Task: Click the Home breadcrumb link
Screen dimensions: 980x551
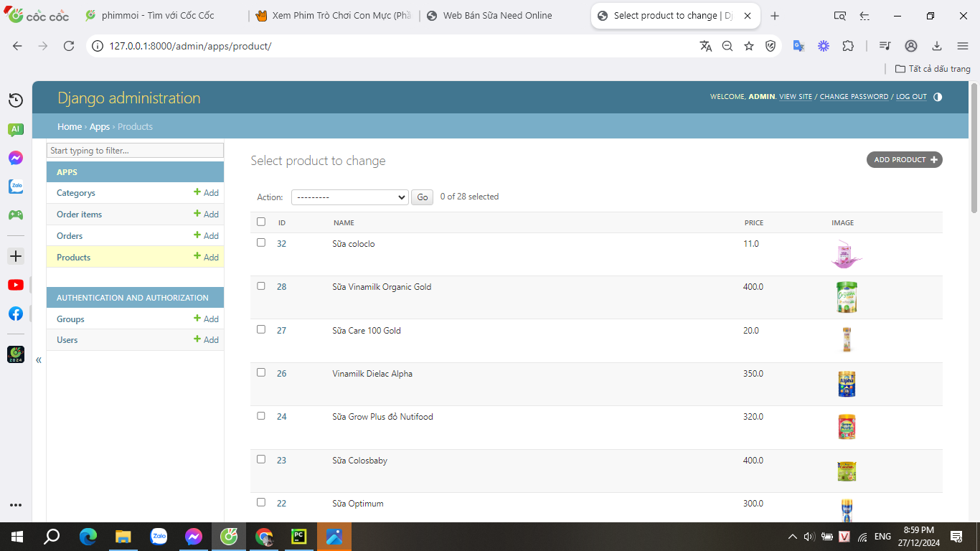Action: 70,127
